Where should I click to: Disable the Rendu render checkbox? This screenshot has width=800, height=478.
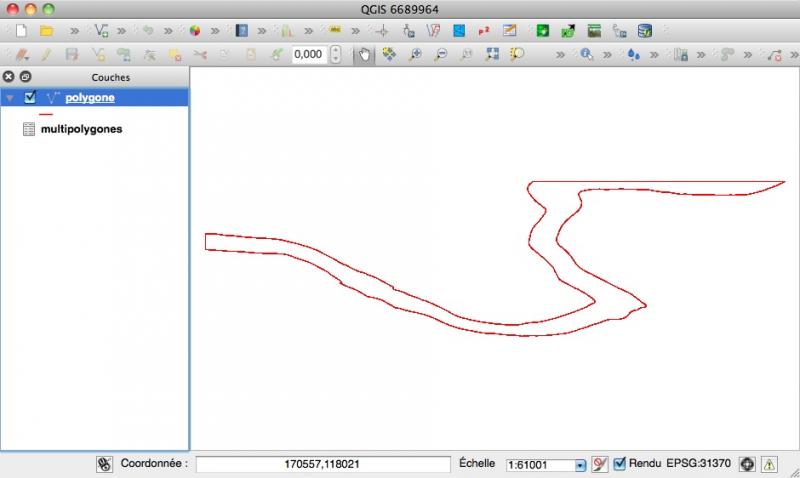coord(619,464)
